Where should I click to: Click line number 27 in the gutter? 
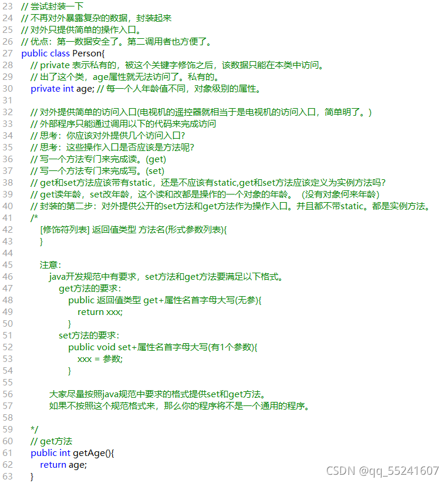[8, 53]
